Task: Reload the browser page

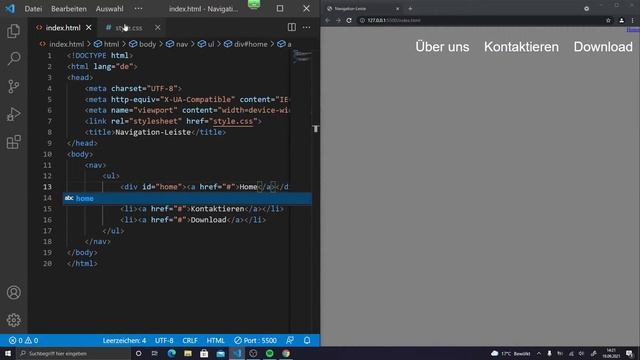Action: tap(349, 20)
